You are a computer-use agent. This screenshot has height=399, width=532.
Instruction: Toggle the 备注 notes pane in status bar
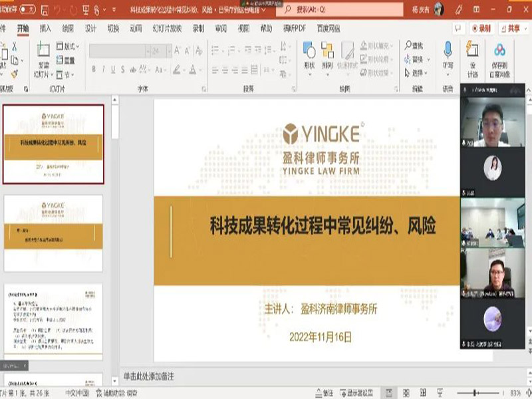pos(325,393)
